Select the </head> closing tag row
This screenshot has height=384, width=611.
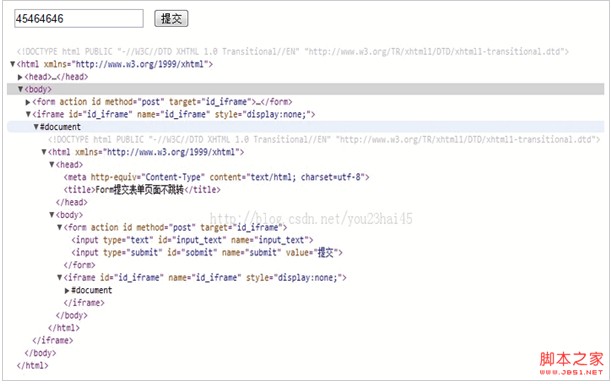(72, 202)
